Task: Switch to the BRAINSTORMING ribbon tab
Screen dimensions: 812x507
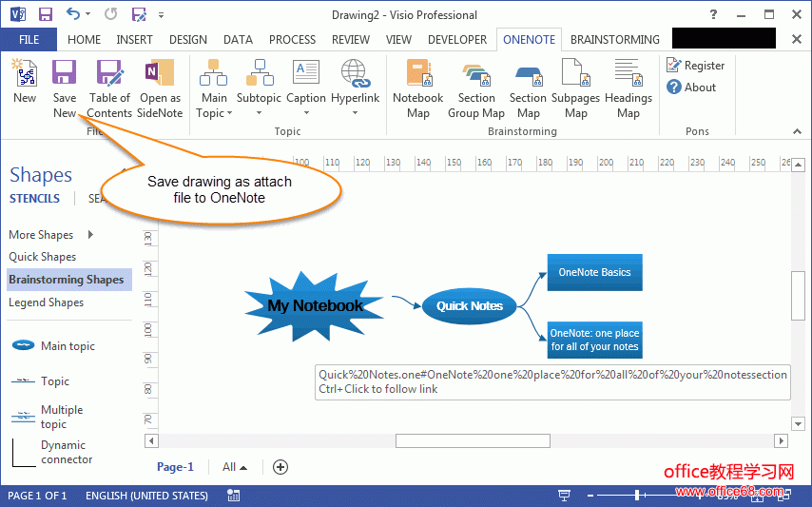Action: tap(614, 40)
